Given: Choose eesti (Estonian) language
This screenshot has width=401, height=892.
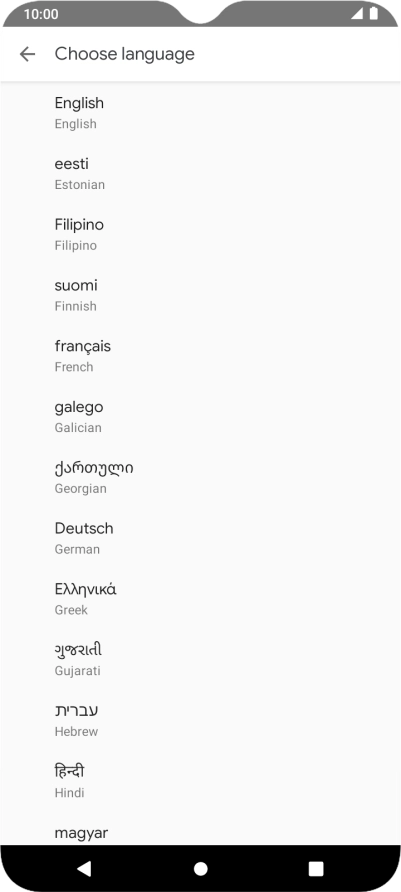Looking at the screenshot, I should tap(200, 174).
